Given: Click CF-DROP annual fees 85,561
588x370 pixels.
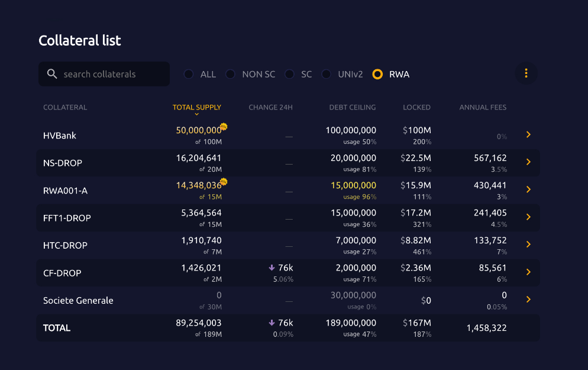Looking at the screenshot, I should pyautogui.click(x=493, y=268).
